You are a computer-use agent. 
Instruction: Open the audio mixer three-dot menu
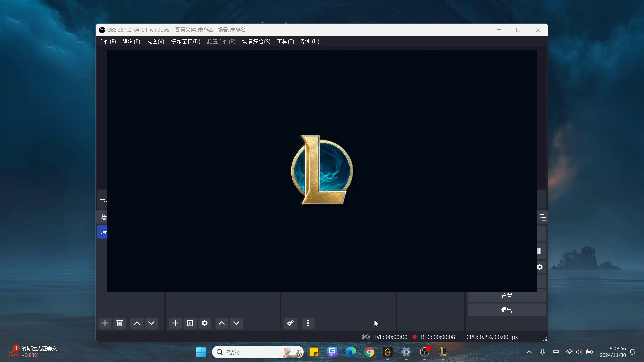point(308,323)
